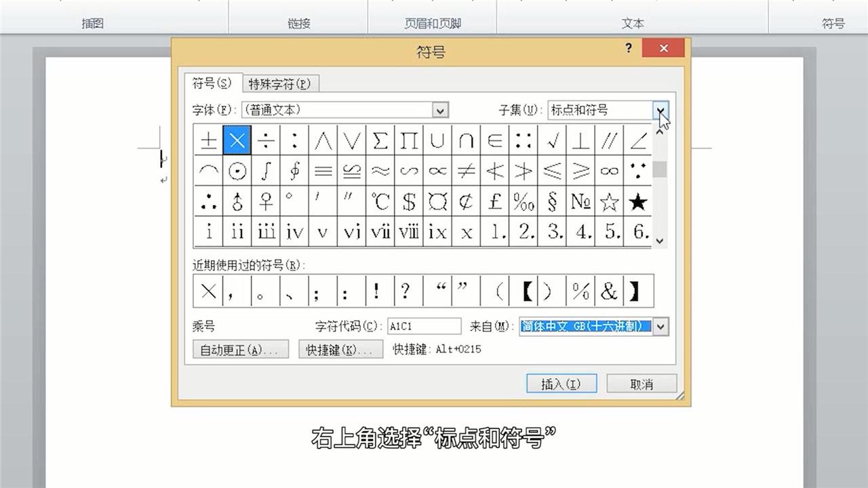Viewport: 868px width, 488px height.
Task: Select the angle ∠ symbol
Action: 638,140
